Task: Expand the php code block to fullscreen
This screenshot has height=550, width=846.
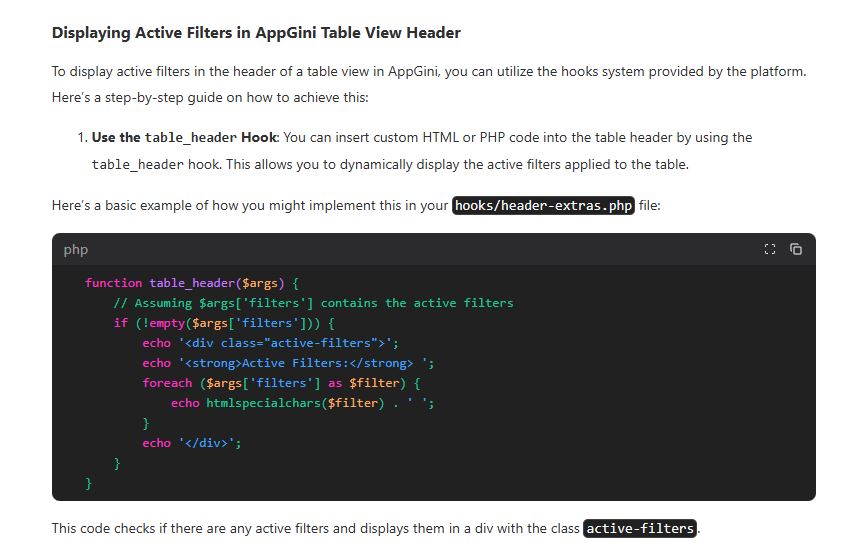Action: [x=770, y=249]
